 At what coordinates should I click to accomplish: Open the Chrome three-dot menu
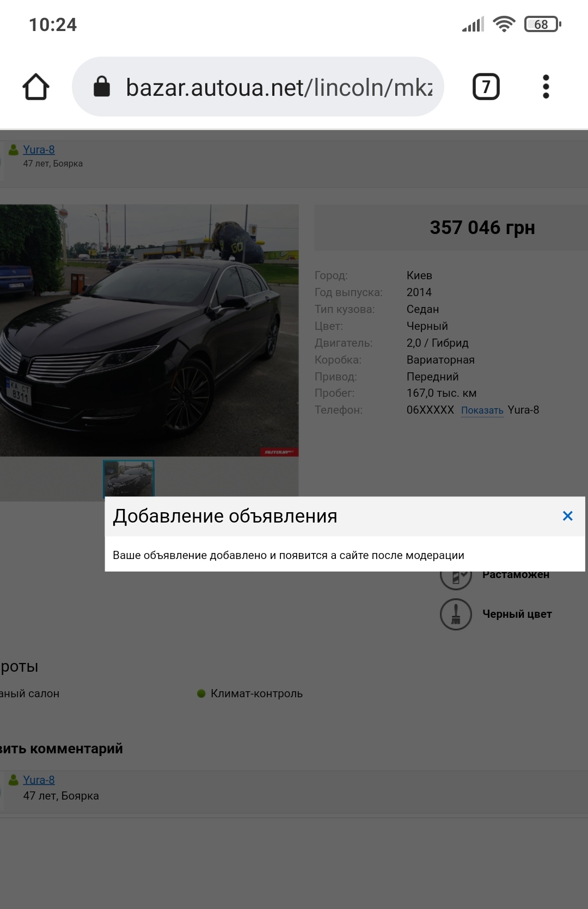(x=546, y=87)
